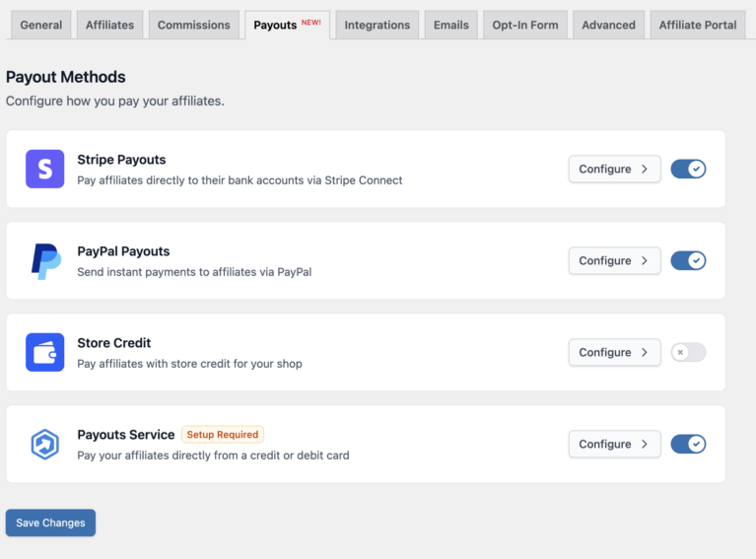Open Configure for PayPal Payouts

pos(614,260)
